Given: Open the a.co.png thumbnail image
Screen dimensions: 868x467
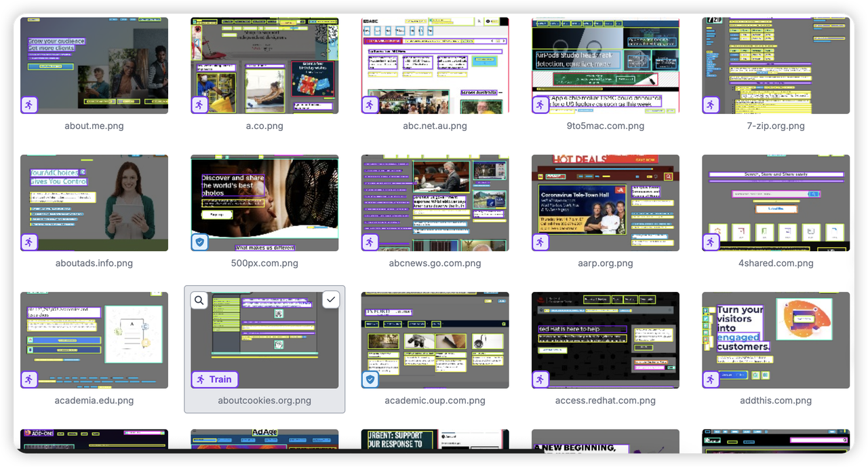Looking at the screenshot, I should [264, 66].
